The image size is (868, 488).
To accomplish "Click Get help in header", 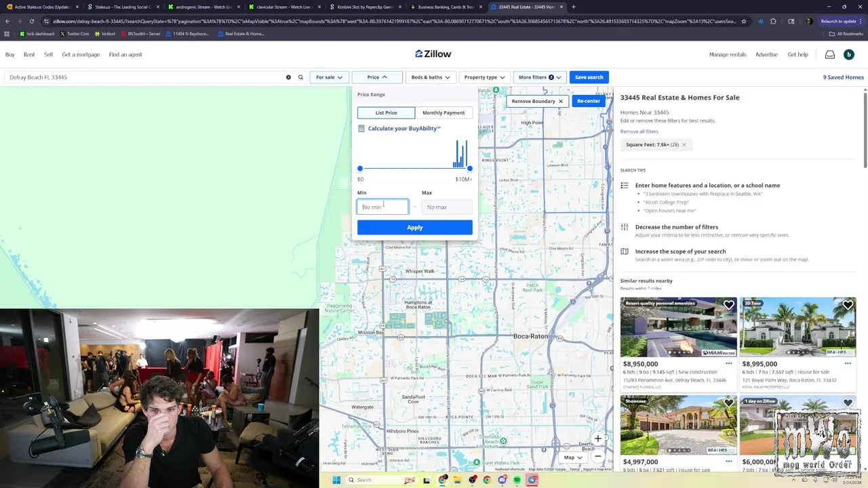I will (797, 54).
